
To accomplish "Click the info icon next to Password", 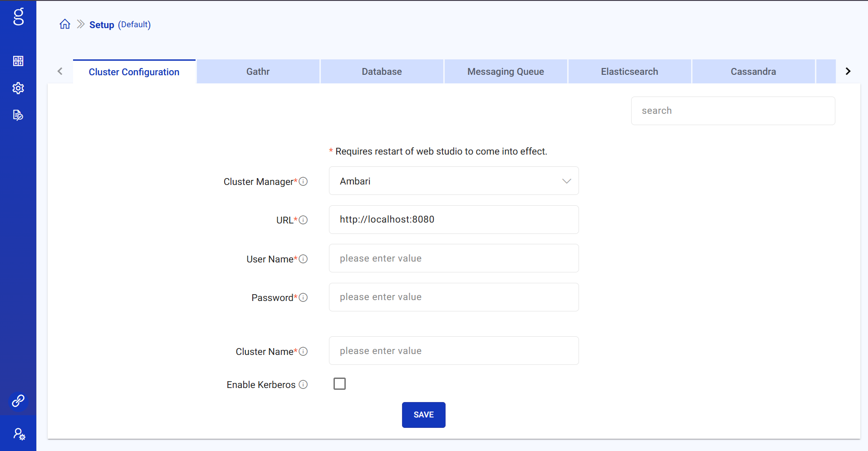I will click(x=303, y=297).
